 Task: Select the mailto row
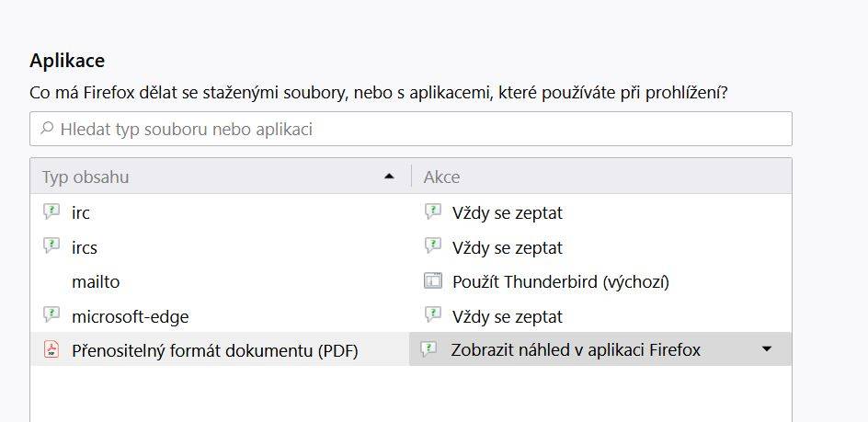point(411,282)
